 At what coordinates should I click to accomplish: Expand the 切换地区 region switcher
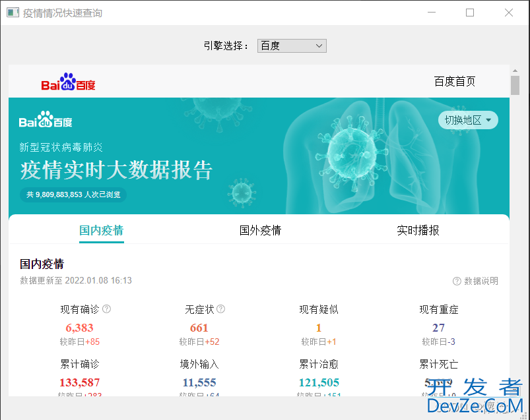click(468, 120)
